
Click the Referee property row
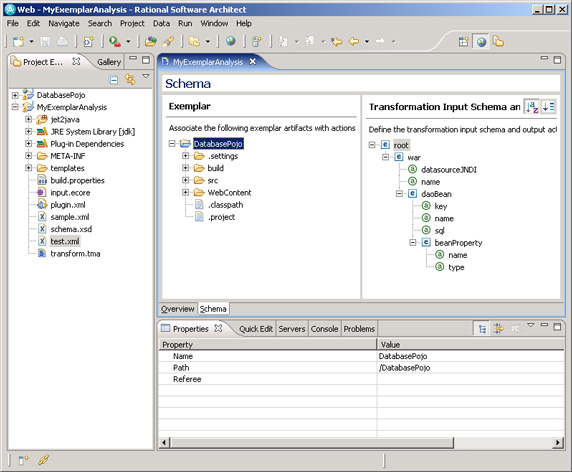tap(361, 379)
